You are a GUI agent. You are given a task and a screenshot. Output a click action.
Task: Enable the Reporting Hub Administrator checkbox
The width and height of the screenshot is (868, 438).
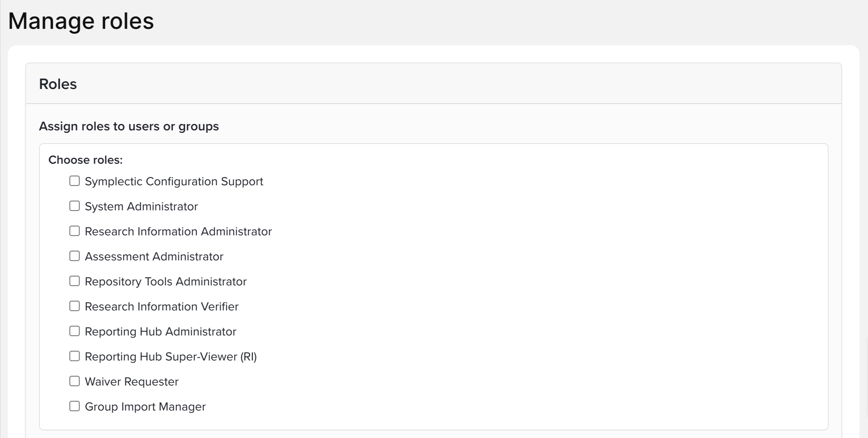click(74, 331)
